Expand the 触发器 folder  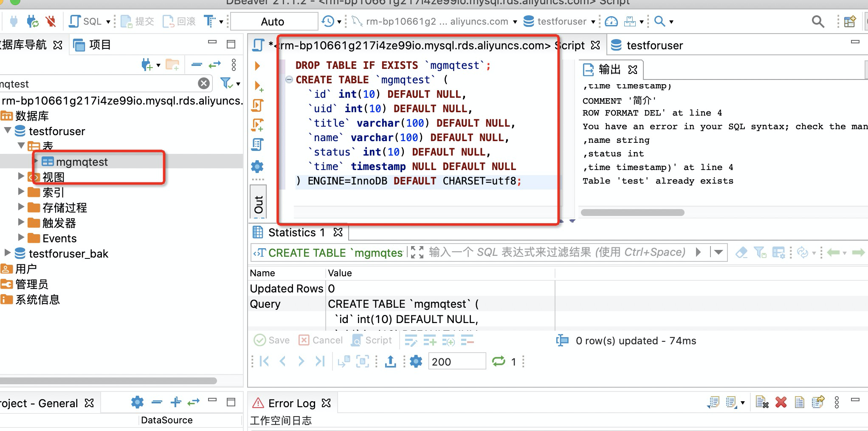(x=21, y=222)
